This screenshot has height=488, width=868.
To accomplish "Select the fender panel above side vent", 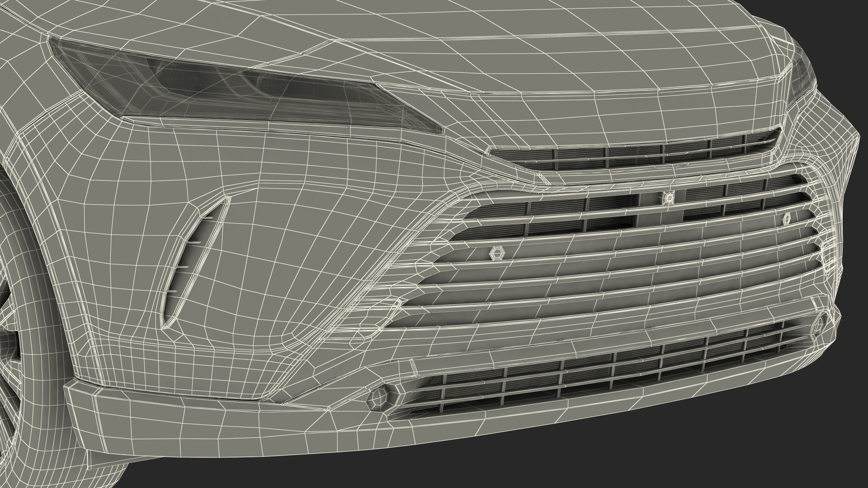I will 149,167.
